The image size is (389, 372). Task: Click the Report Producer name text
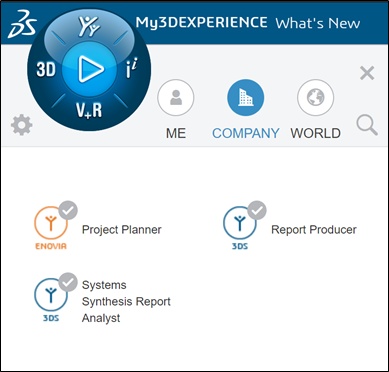(314, 230)
